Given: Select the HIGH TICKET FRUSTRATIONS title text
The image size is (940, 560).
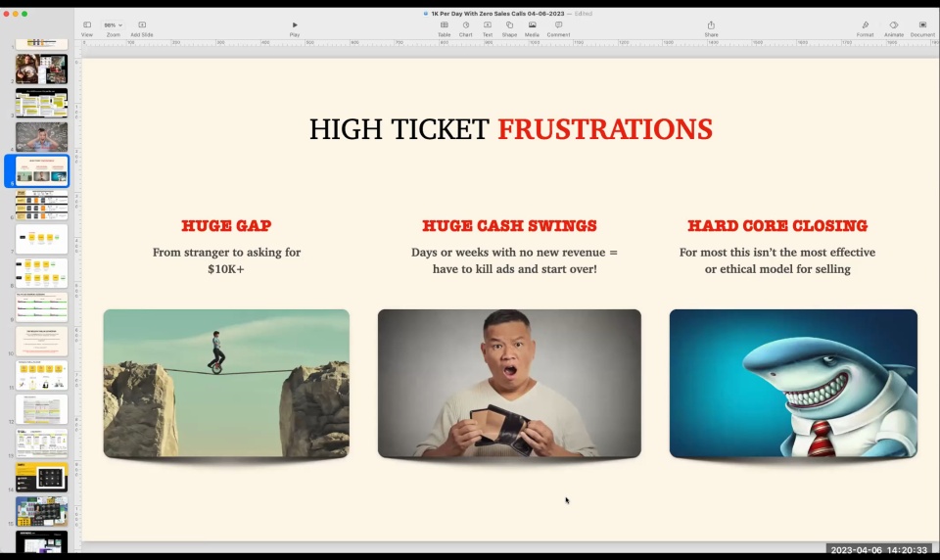Looking at the screenshot, I should click(511, 129).
